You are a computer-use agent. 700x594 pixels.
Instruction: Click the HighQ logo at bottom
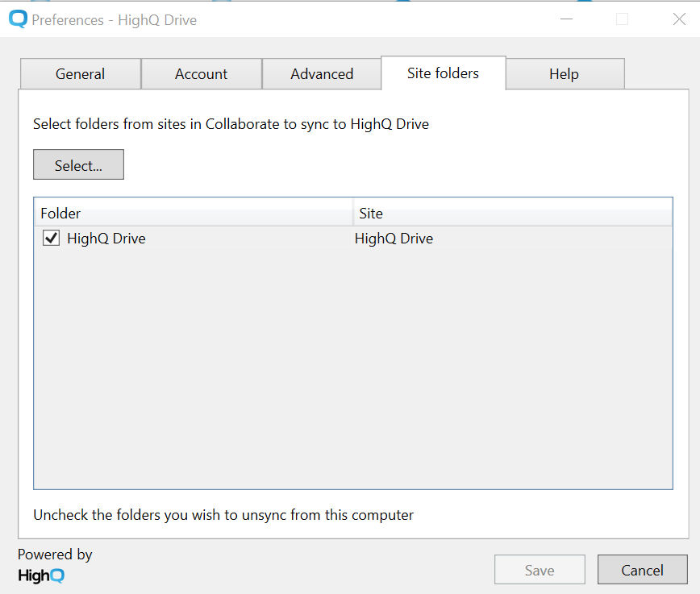pyautogui.click(x=41, y=575)
